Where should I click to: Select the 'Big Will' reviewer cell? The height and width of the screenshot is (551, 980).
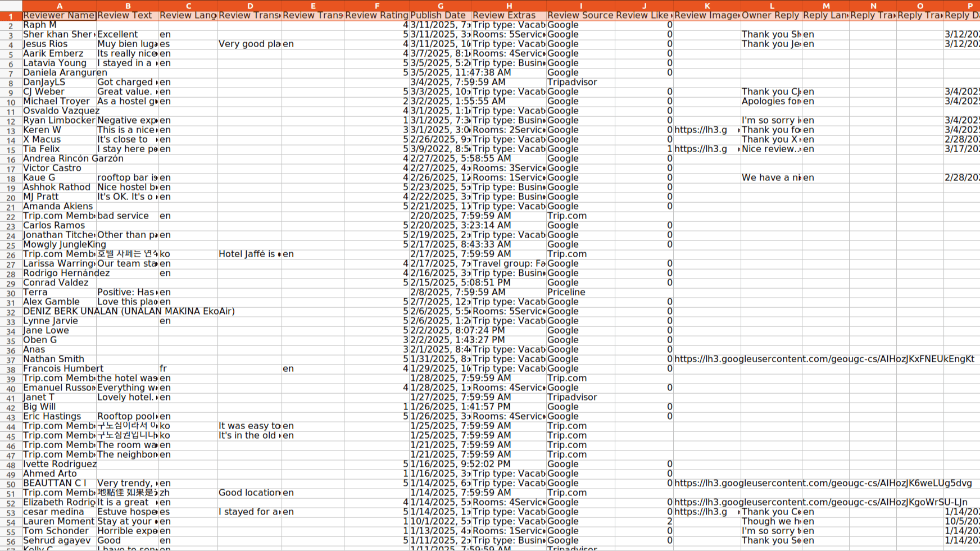[x=59, y=407]
